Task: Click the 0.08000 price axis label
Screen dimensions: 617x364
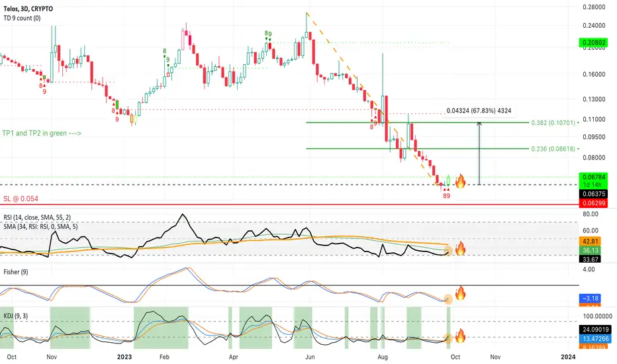Action: [x=594, y=158]
